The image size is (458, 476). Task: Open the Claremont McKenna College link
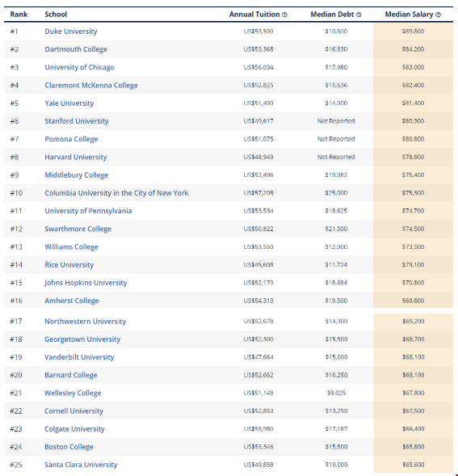(x=91, y=85)
